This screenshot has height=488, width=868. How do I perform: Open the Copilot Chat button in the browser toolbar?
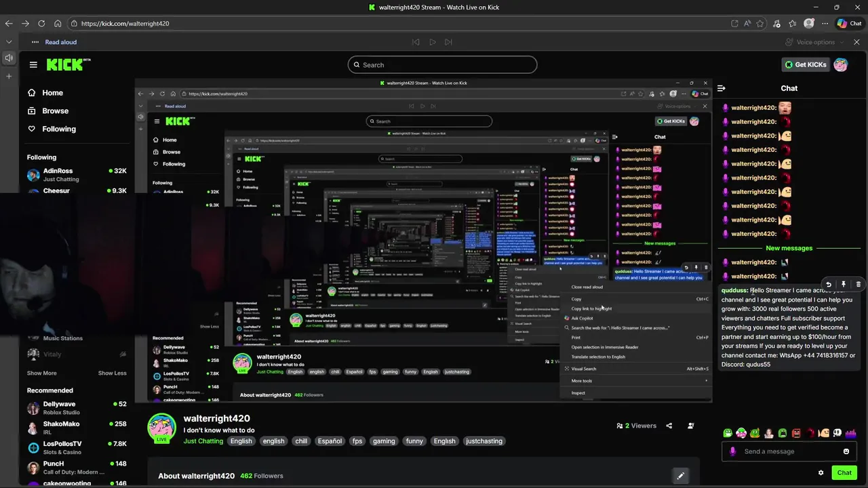tap(849, 23)
